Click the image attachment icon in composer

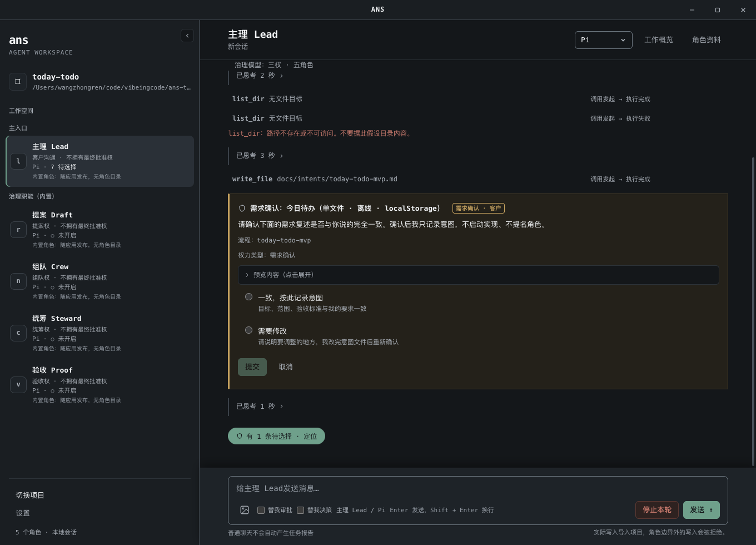point(245,510)
